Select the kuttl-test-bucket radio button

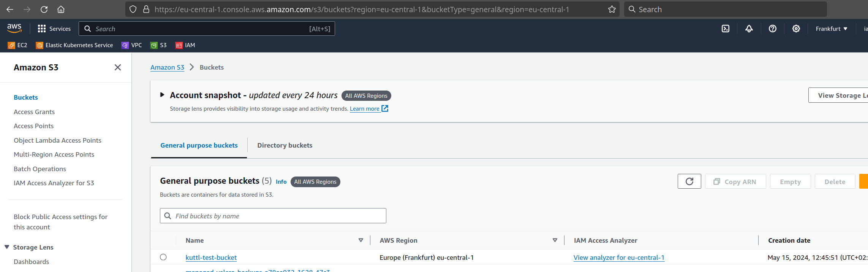[x=163, y=257]
